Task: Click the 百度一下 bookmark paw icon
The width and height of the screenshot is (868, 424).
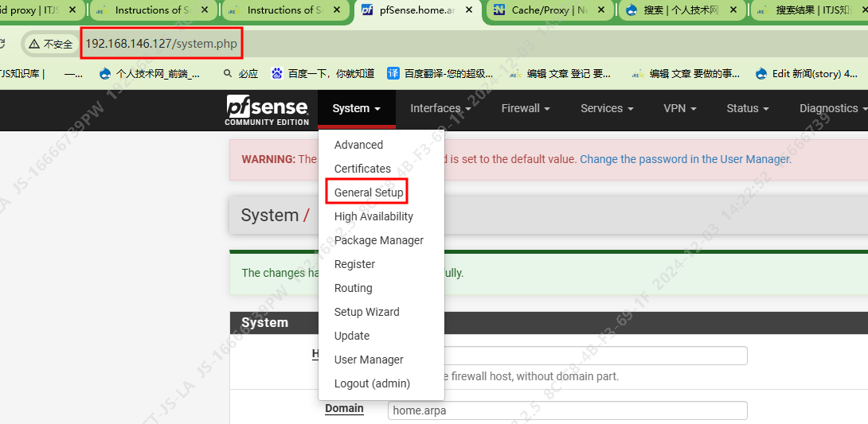Action: click(x=277, y=73)
